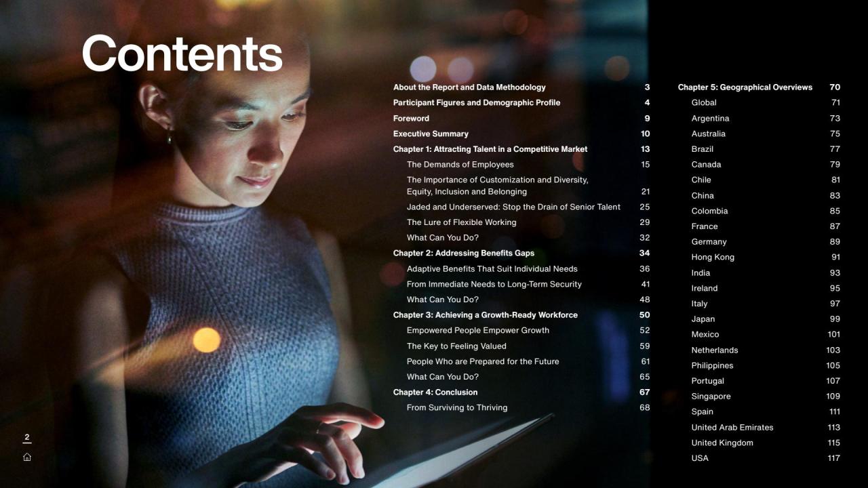868x488 pixels.
Task: Go to the Netherlands overview
Action: pyautogui.click(x=715, y=350)
